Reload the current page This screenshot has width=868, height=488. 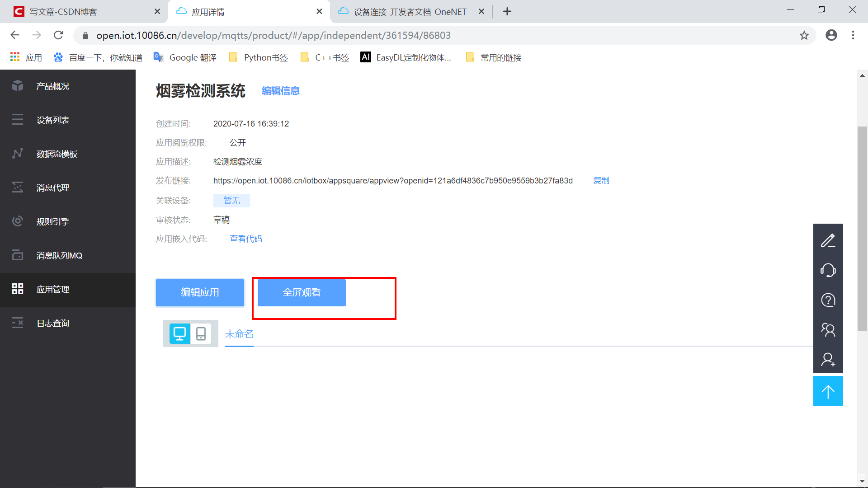[x=58, y=35]
